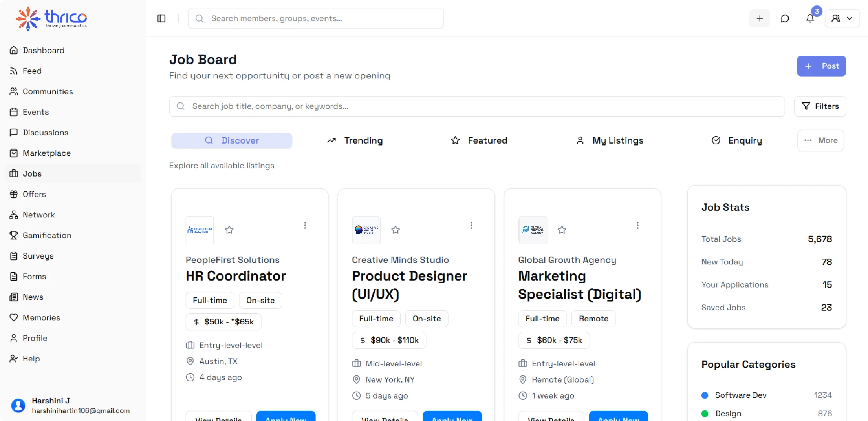Open the HR Coordinator job title
Image resolution: width=868 pixels, height=421 pixels.
click(x=236, y=276)
